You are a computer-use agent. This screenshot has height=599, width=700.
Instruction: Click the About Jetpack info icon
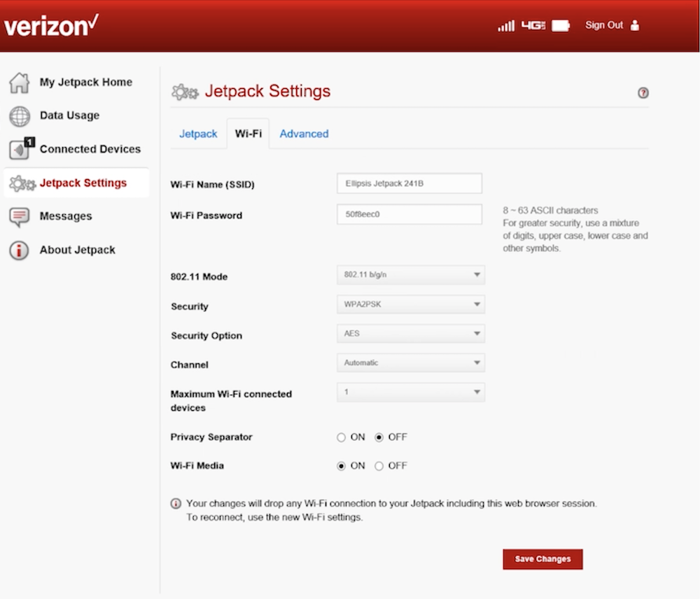[19, 251]
